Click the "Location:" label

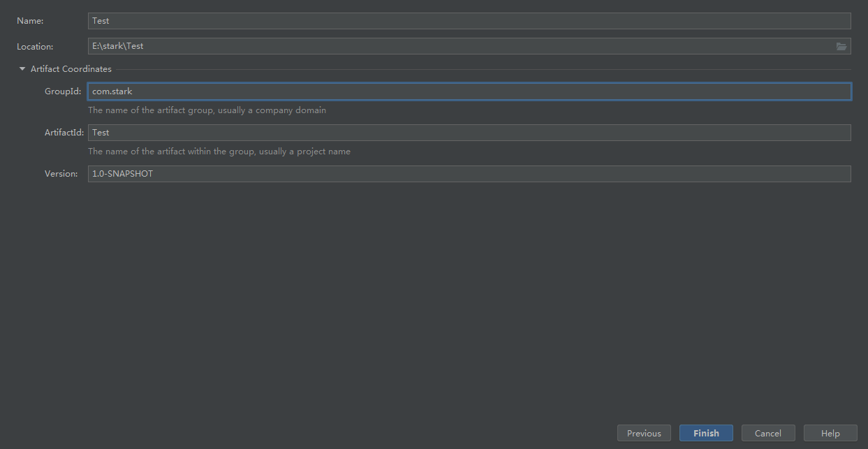(35, 47)
